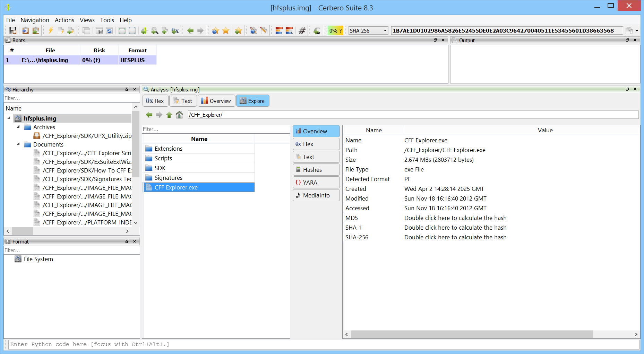Click the page with pencil toolbar icon
644x354 pixels.
coord(264,30)
